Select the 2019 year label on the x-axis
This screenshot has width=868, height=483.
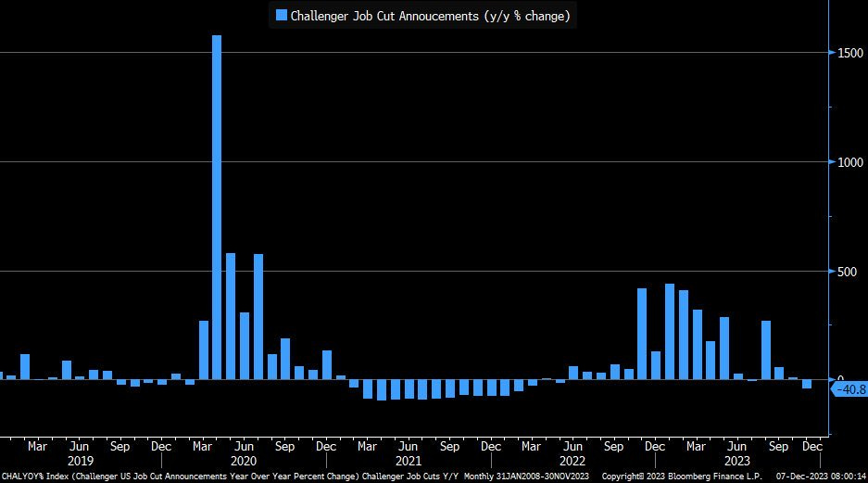(x=79, y=461)
